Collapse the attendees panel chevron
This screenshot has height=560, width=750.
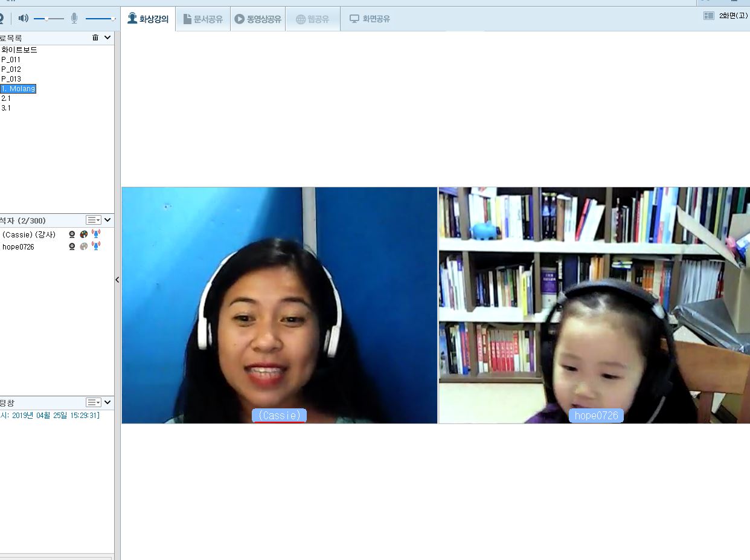pos(107,220)
